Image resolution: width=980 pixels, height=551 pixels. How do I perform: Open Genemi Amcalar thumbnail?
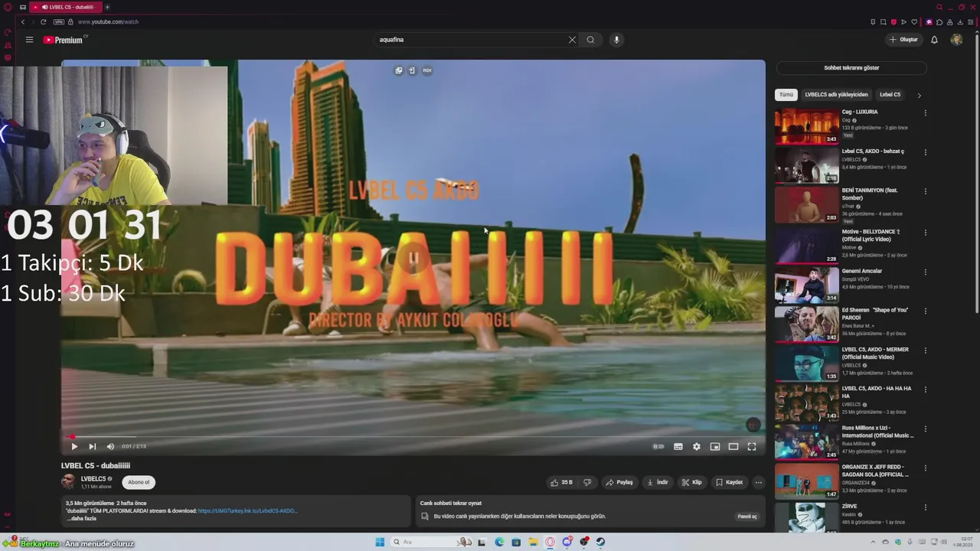(x=807, y=284)
